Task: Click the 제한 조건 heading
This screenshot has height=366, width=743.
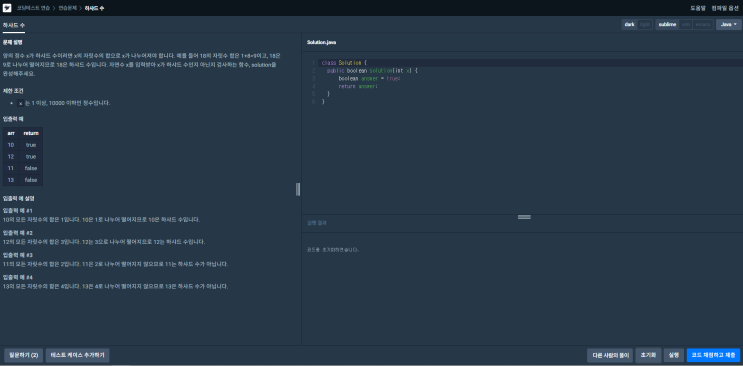Action: (13, 91)
